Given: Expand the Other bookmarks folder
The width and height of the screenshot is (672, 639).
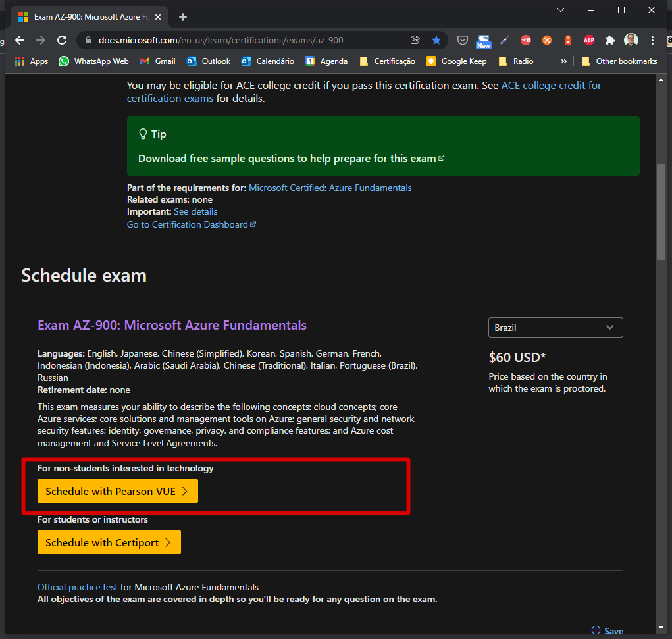Looking at the screenshot, I should [x=619, y=61].
